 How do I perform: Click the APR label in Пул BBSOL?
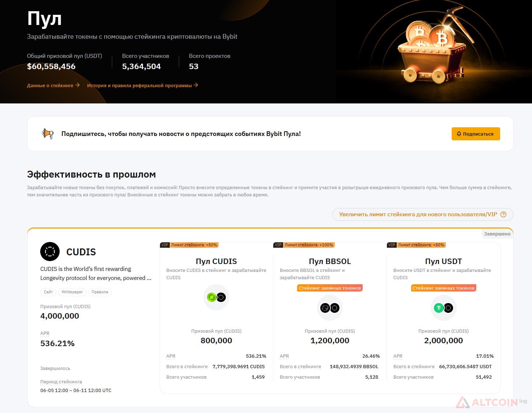284,356
